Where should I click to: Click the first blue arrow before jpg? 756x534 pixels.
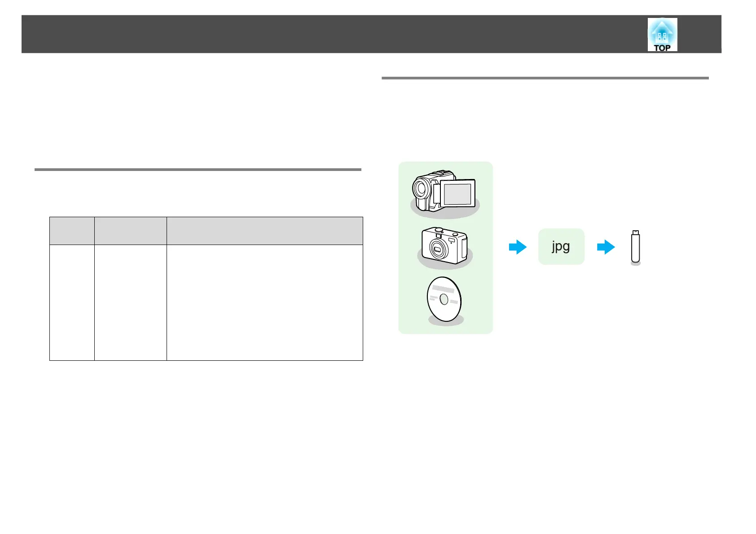(x=518, y=247)
